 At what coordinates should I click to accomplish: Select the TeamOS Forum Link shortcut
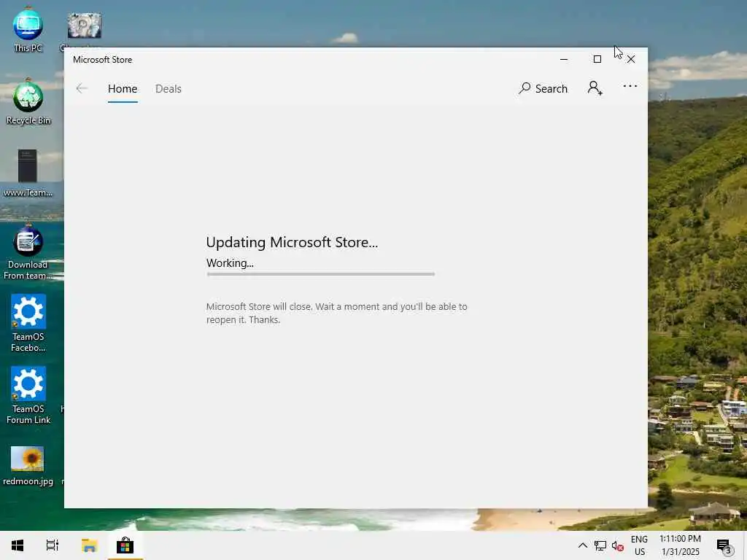pos(28,396)
